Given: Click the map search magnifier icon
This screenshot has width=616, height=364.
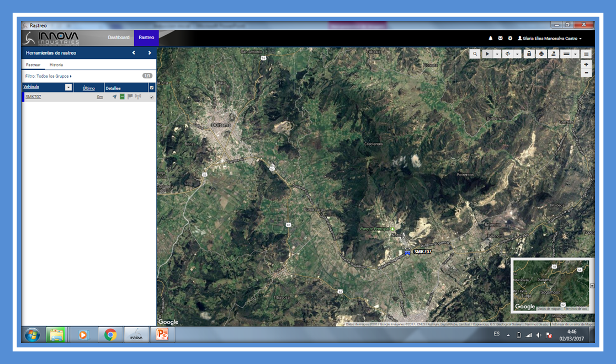Looking at the screenshot, I should (475, 54).
